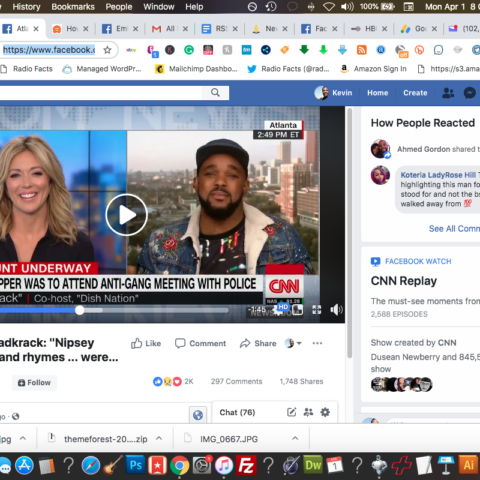
Task: Open downloaded file IMG_0667.JPG
Action: (x=229, y=439)
